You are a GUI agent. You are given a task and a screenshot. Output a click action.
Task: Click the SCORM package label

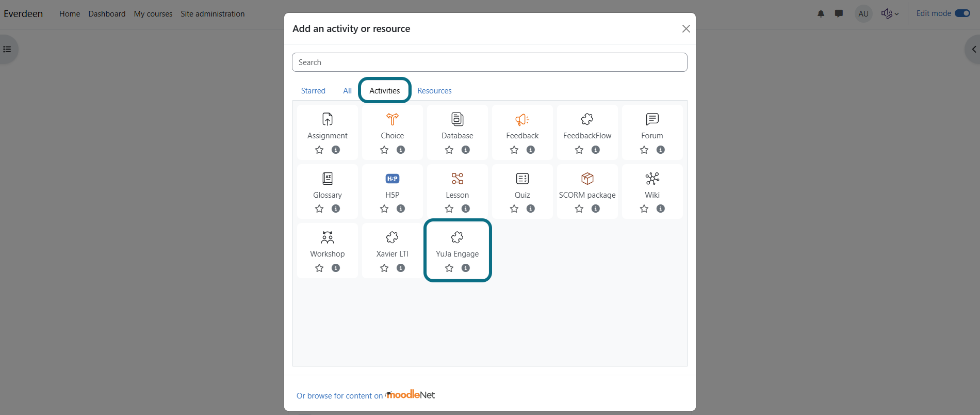587,195
